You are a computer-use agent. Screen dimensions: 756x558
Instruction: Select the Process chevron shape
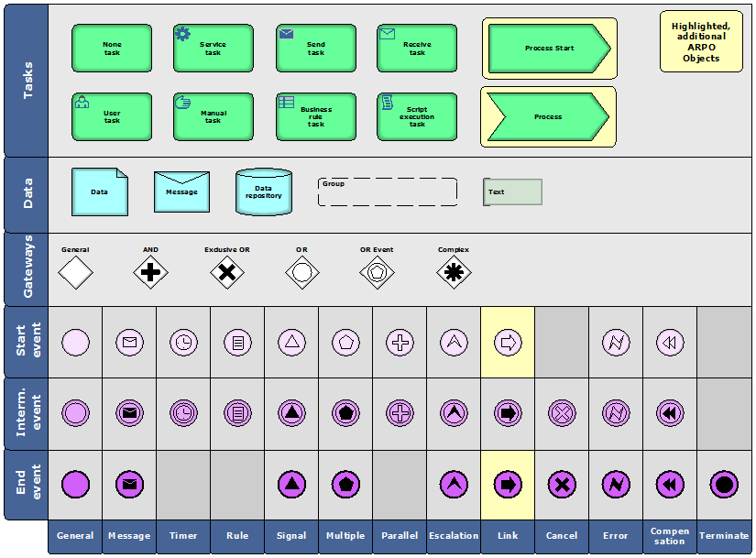pos(548,116)
